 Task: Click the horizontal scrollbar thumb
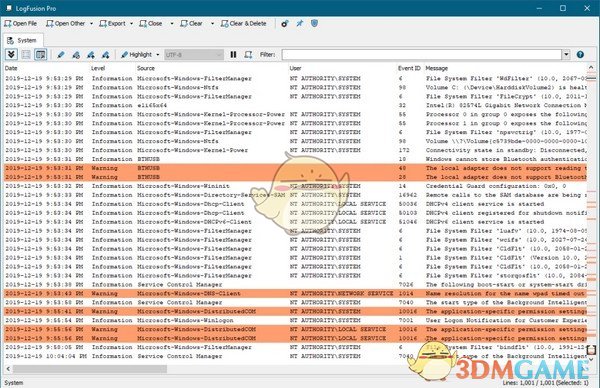(x=90, y=369)
